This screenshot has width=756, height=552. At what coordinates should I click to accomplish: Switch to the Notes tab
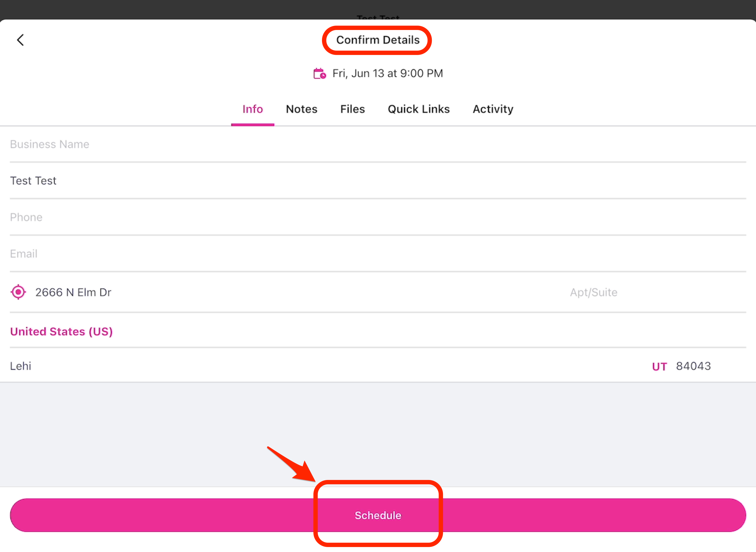pyautogui.click(x=301, y=109)
